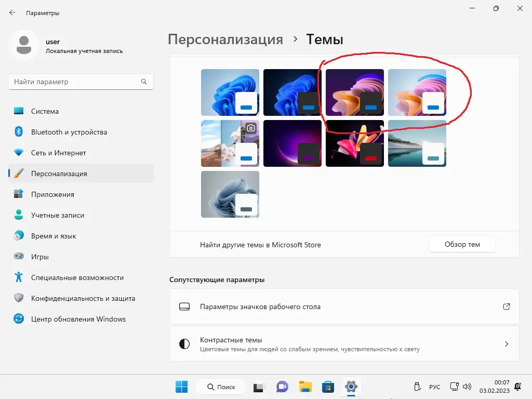Click the Chat icon in the taskbar
This screenshot has width=532, height=399.
click(x=282, y=387)
